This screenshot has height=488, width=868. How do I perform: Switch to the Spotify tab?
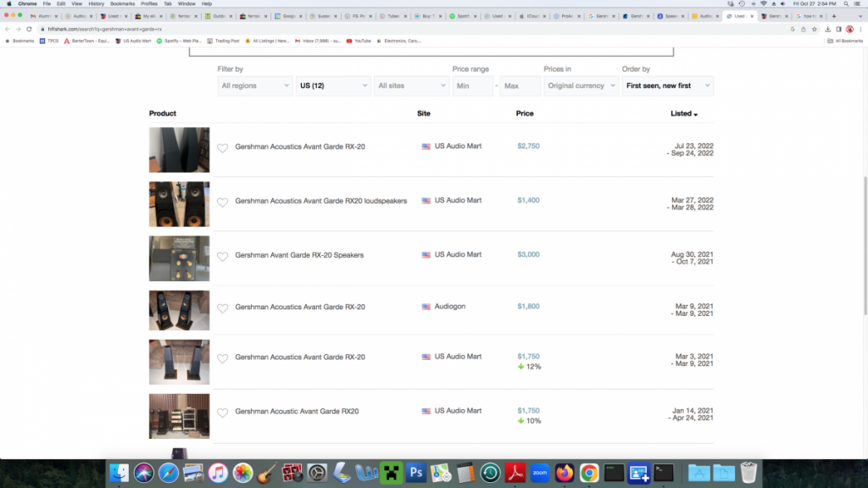[462, 16]
